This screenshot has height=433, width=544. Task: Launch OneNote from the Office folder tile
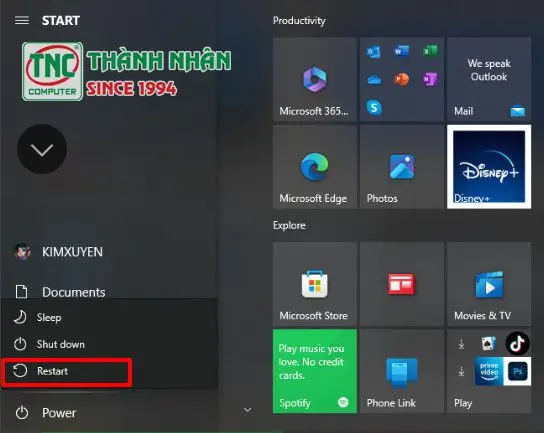pos(430,79)
